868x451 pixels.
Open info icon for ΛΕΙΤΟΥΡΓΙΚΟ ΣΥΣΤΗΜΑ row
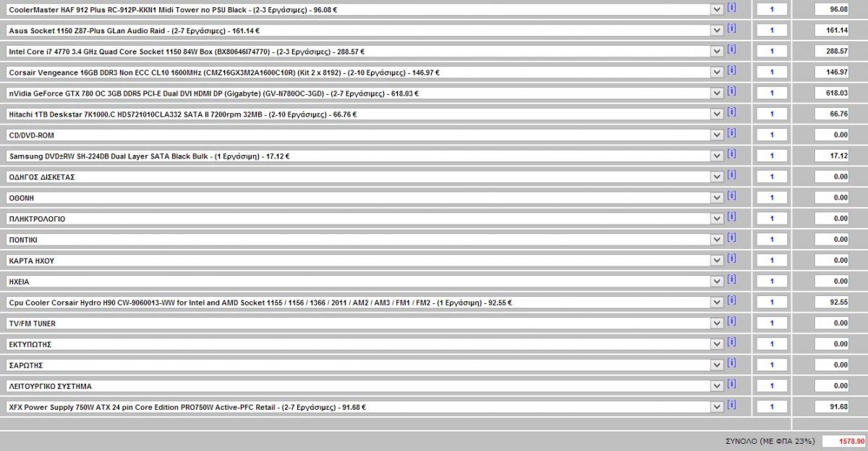click(x=731, y=384)
